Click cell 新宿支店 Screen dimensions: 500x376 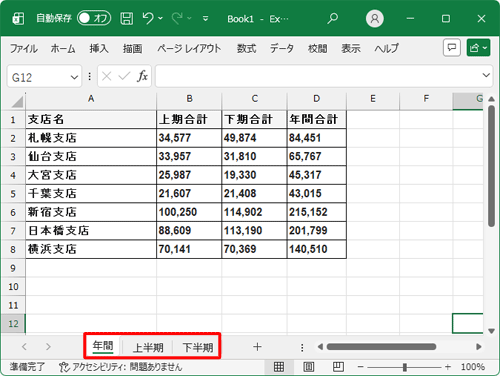pyautogui.click(x=91, y=212)
